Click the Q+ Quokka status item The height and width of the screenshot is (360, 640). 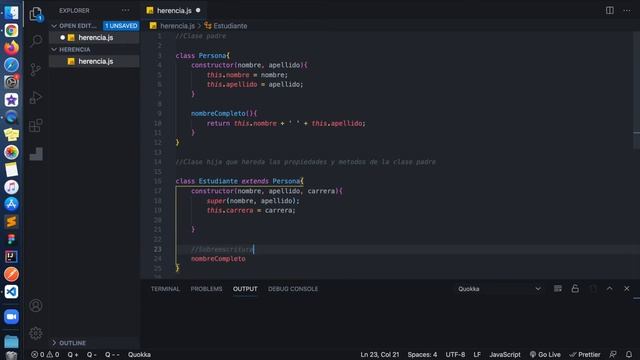click(73, 354)
